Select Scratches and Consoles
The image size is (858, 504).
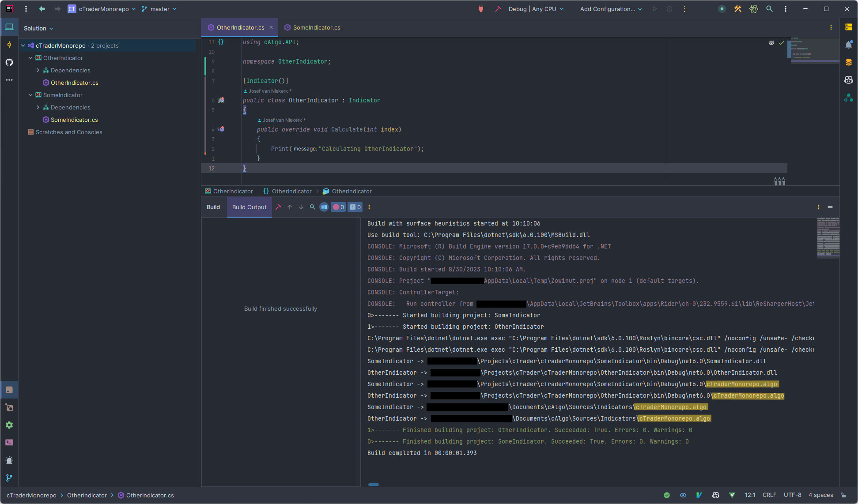tap(65, 132)
